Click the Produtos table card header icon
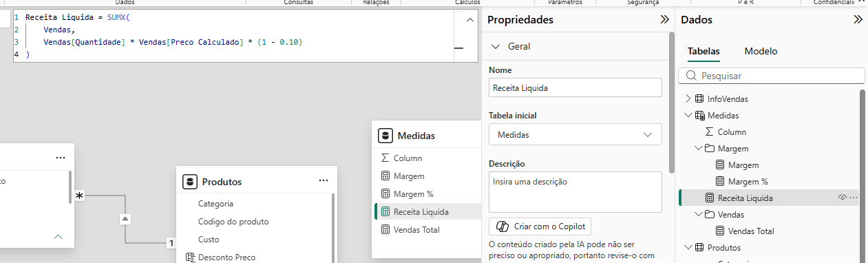Viewport: 868px width, 263px height. (190, 182)
